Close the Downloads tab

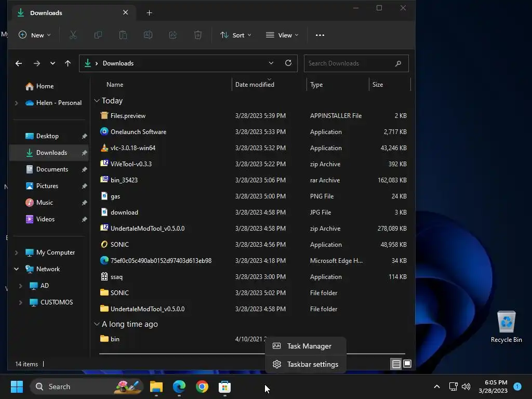point(126,12)
